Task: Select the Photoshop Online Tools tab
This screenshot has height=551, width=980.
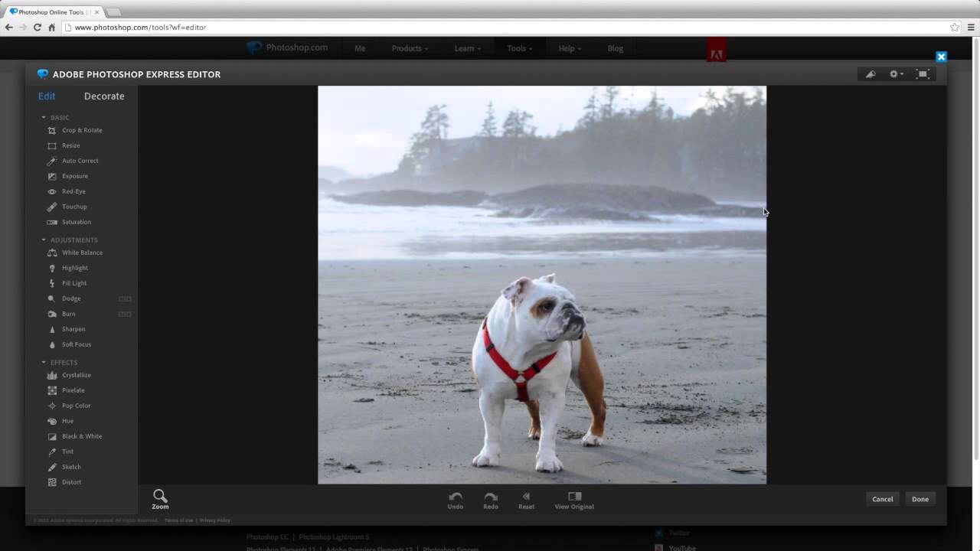Action: click(x=54, y=12)
